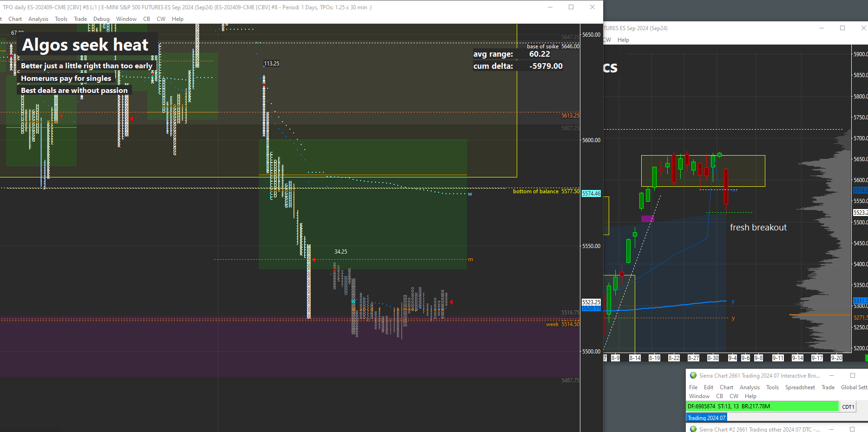Image resolution: width=868 pixels, height=432 pixels.
Task: Click the 34.25 range label
Action: point(341,252)
